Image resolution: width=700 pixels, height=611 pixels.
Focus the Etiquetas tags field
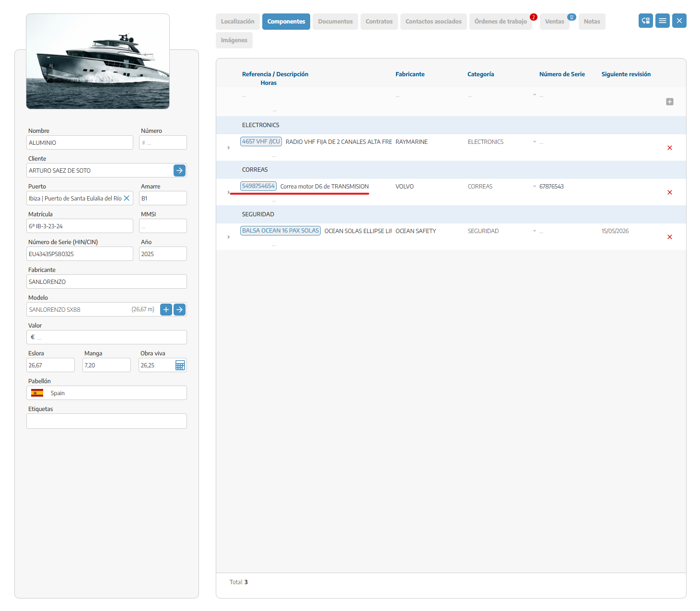(106, 421)
